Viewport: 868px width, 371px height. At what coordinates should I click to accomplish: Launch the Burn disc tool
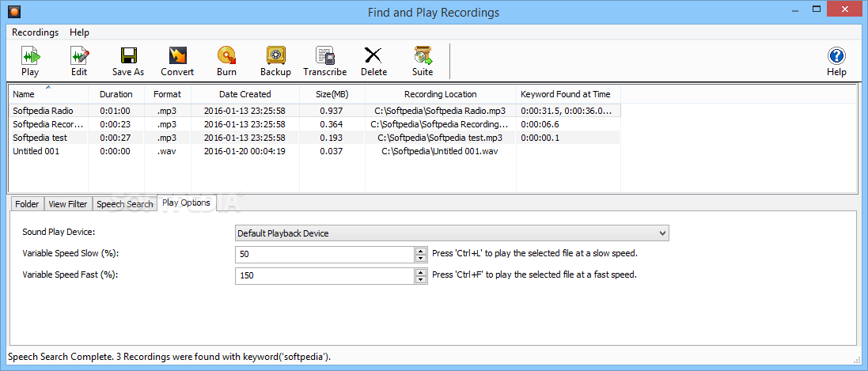click(226, 61)
